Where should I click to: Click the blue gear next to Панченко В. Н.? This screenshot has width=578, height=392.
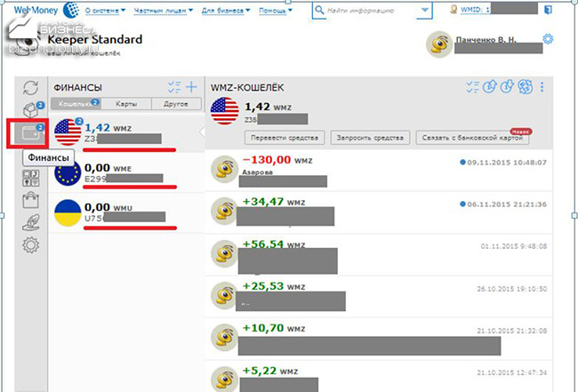pos(548,39)
